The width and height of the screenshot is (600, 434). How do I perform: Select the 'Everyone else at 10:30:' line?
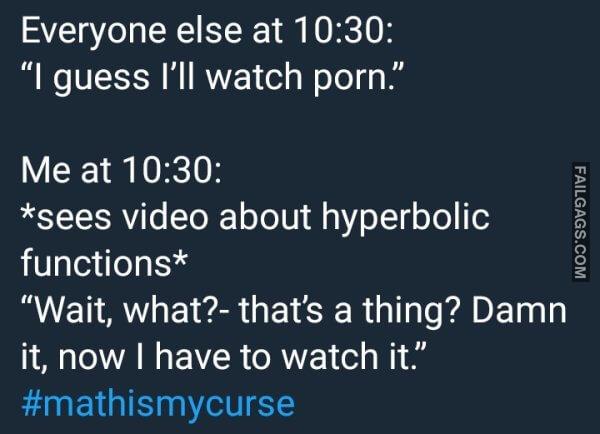click(x=207, y=30)
